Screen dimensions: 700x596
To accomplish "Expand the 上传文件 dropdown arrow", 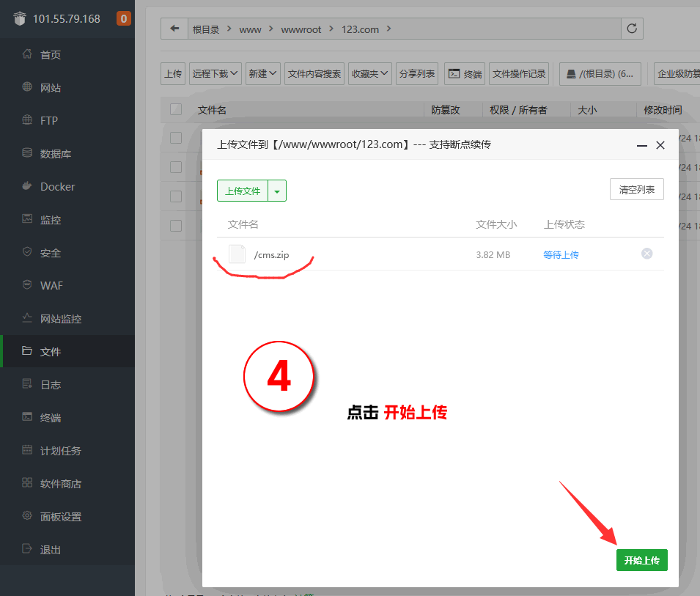I will point(277,191).
